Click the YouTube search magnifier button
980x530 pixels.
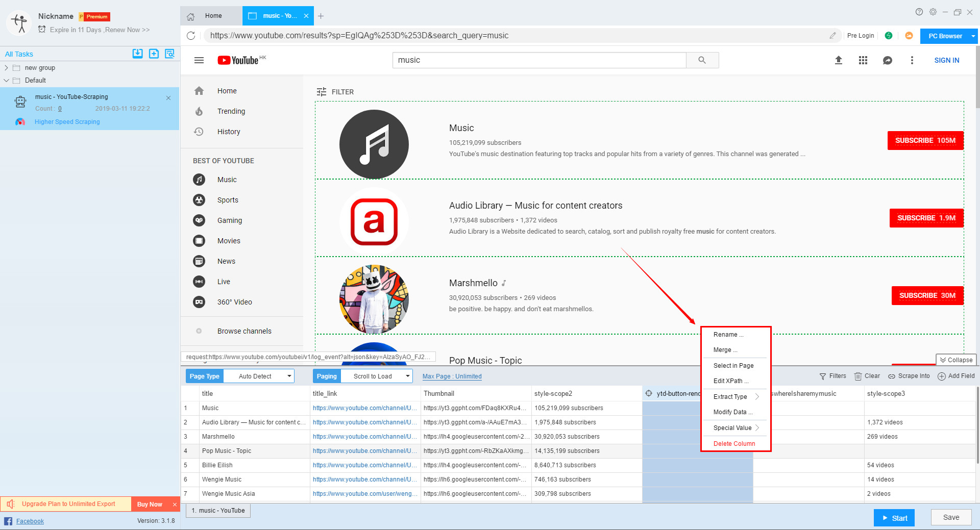[x=702, y=60]
